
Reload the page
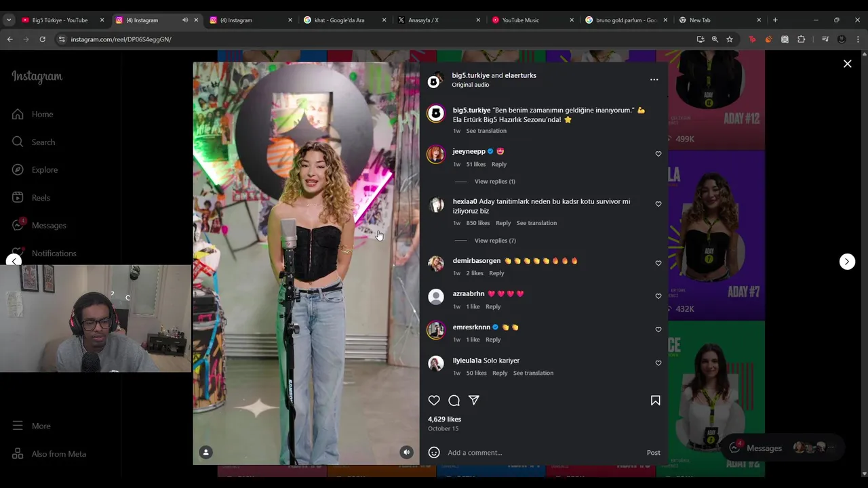(42, 39)
